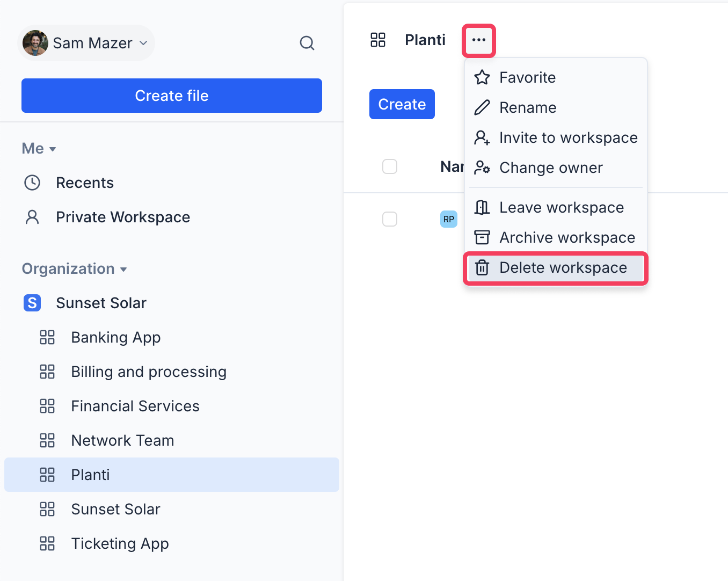The width and height of the screenshot is (728, 581).
Task: Open the three-dot menu beside Planti
Action: [478, 40]
